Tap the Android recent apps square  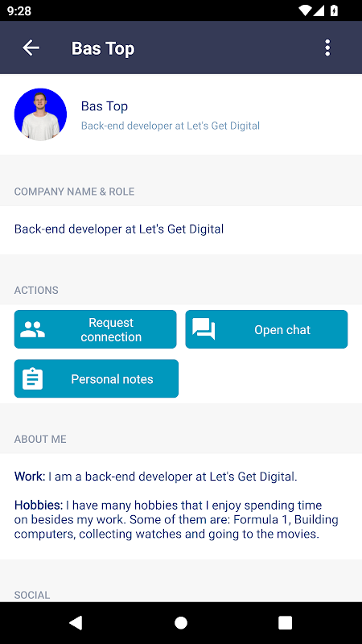pos(286,622)
